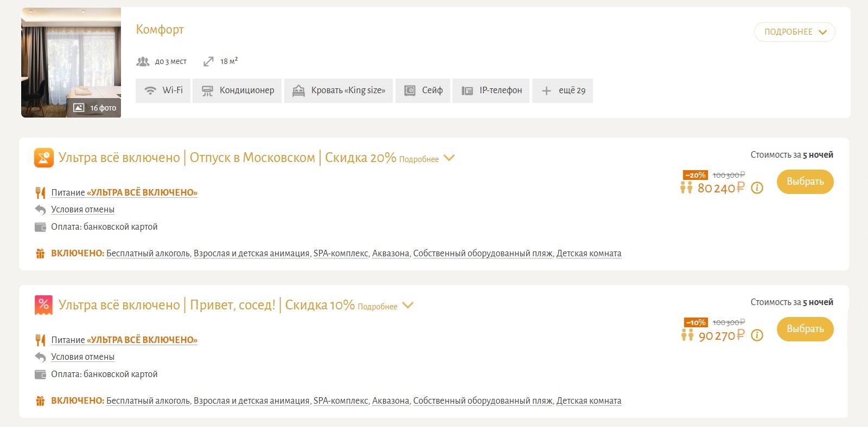Click the info icon next to 90 270₽

click(x=757, y=335)
